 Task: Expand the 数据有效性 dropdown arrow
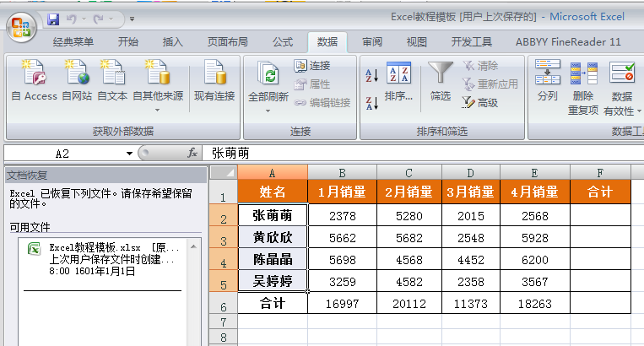click(x=639, y=111)
